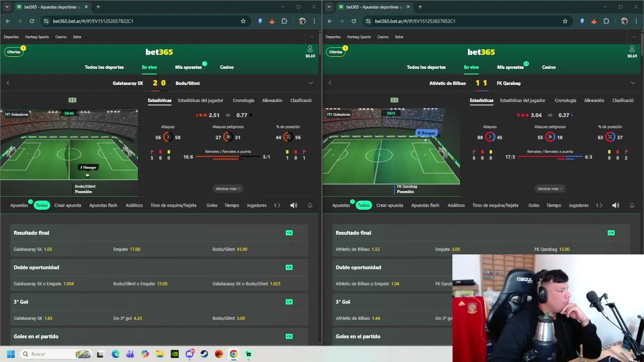Screen dimensions: 644x362
Task: Open extensions puzzle icon in left browser
Action: [x=284, y=21]
